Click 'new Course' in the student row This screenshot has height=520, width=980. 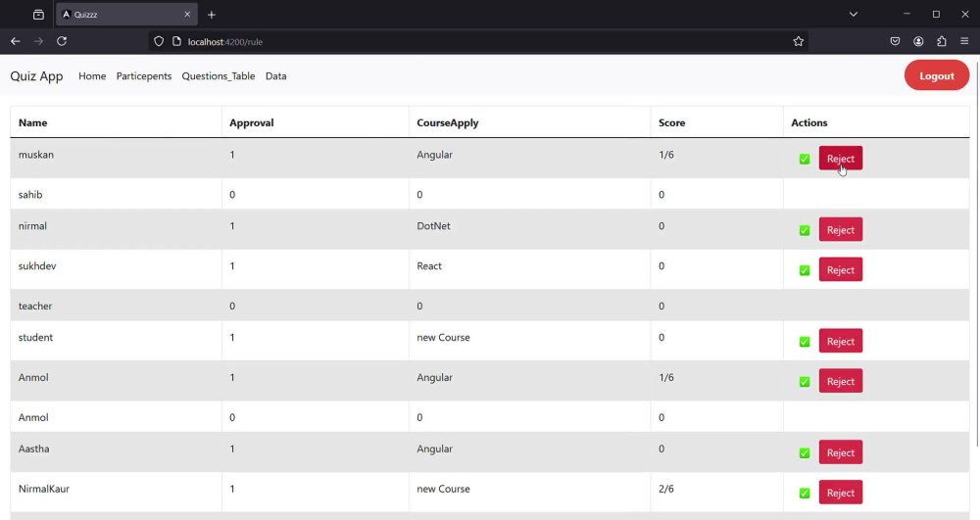(x=443, y=338)
